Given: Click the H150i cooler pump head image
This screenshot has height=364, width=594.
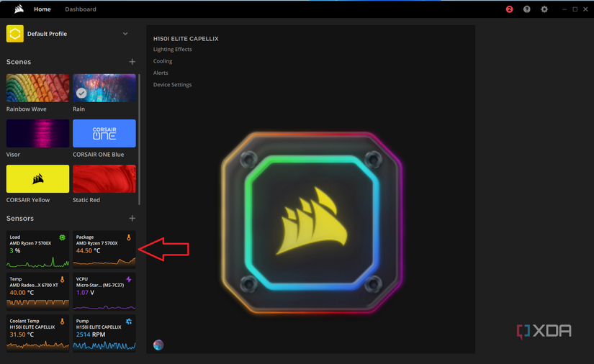Looking at the screenshot, I should click(312, 222).
